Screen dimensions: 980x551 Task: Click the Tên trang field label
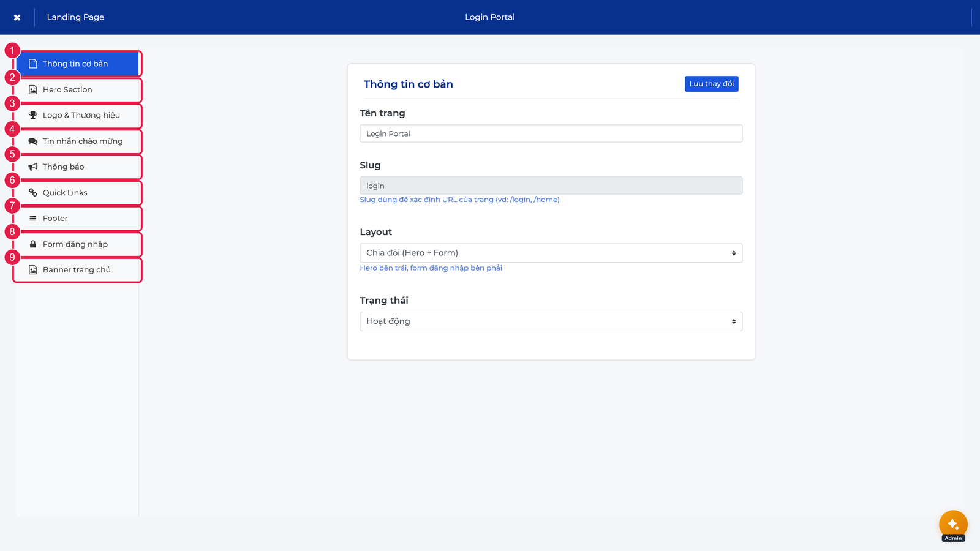tap(382, 113)
